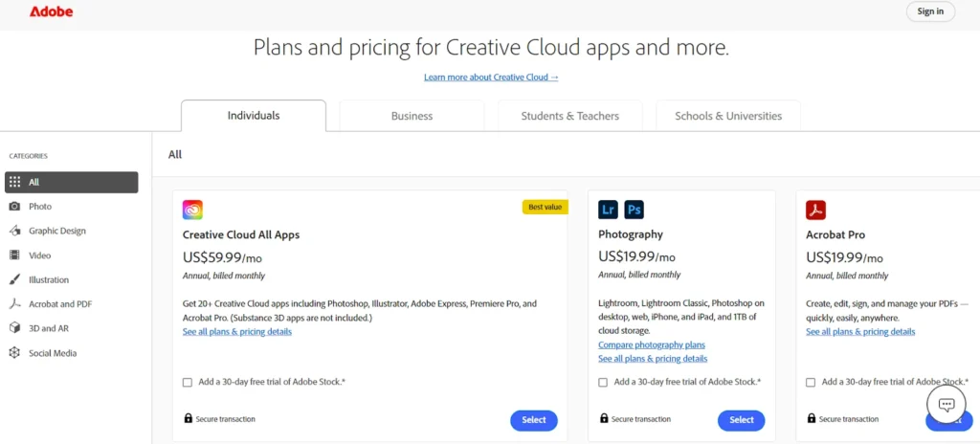Screen dimensions: 980x444
Task: Select the All category label
Action: pos(33,183)
